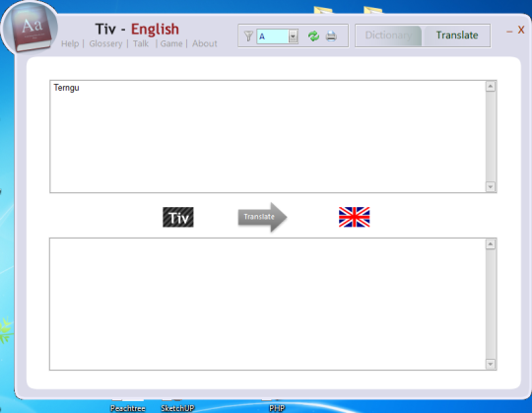Click the filter funnel icon
Viewport: 532px width, 413px height.
pos(248,35)
